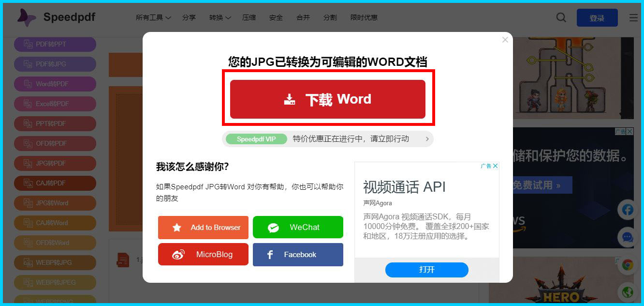Open the CAJ转Word conversion tool

click(x=55, y=223)
